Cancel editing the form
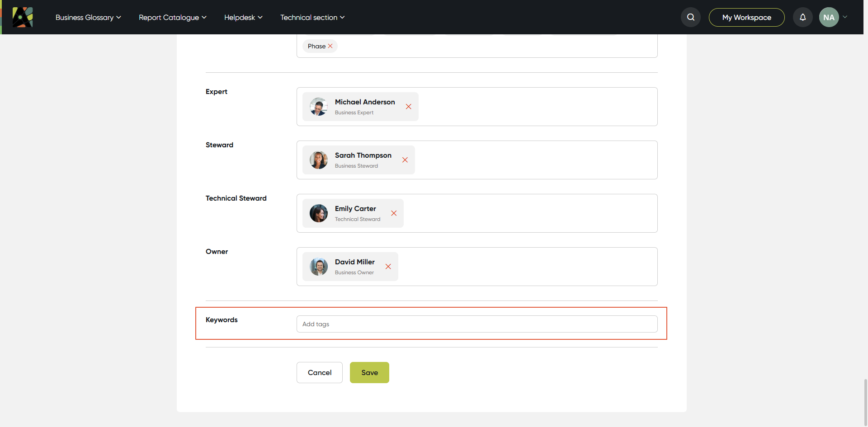The image size is (868, 427). (319, 372)
